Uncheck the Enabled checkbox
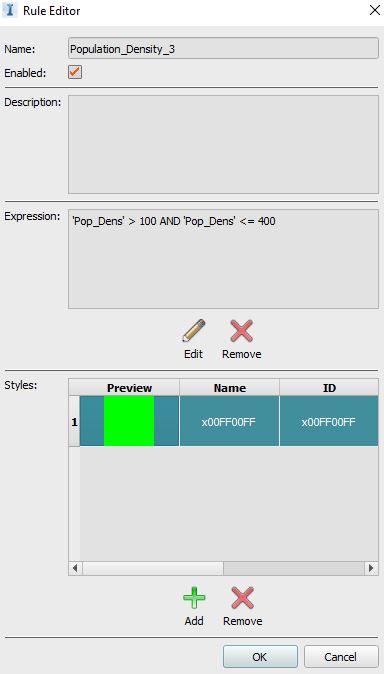 coord(75,72)
